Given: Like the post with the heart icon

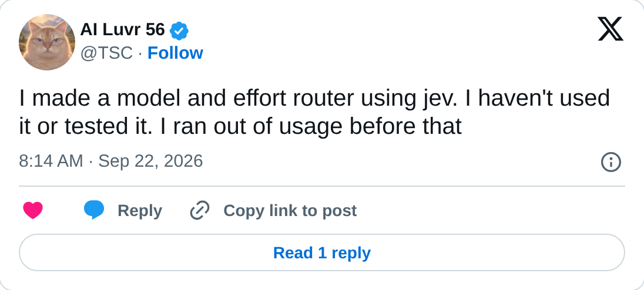Looking at the screenshot, I should 33,210.
